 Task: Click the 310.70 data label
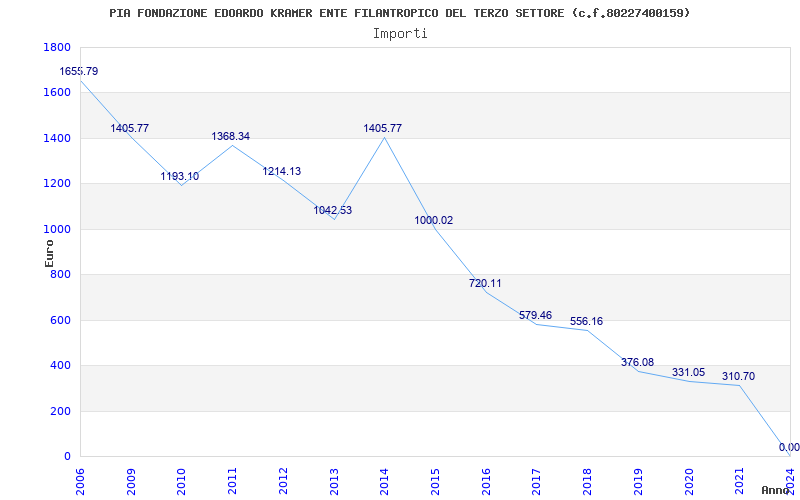tap(738, 377)
